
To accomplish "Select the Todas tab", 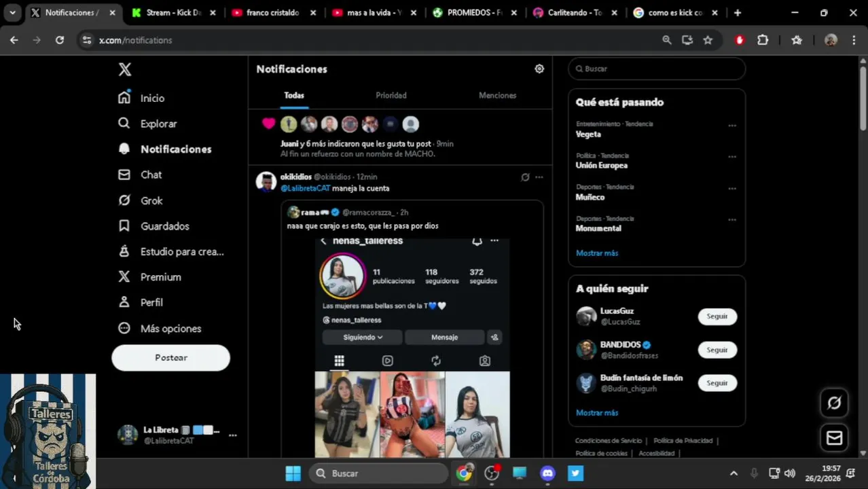I will pos(294,95).
